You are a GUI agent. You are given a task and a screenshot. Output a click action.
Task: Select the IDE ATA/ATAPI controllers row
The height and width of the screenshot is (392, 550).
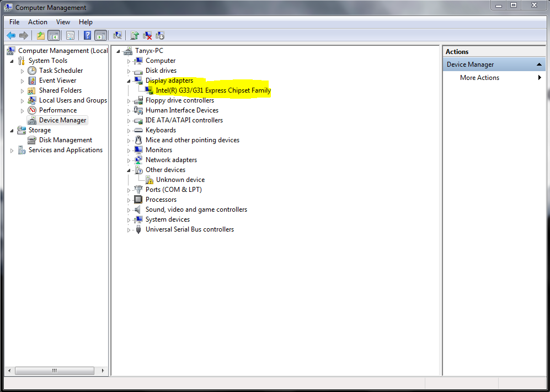click(184, 120)
